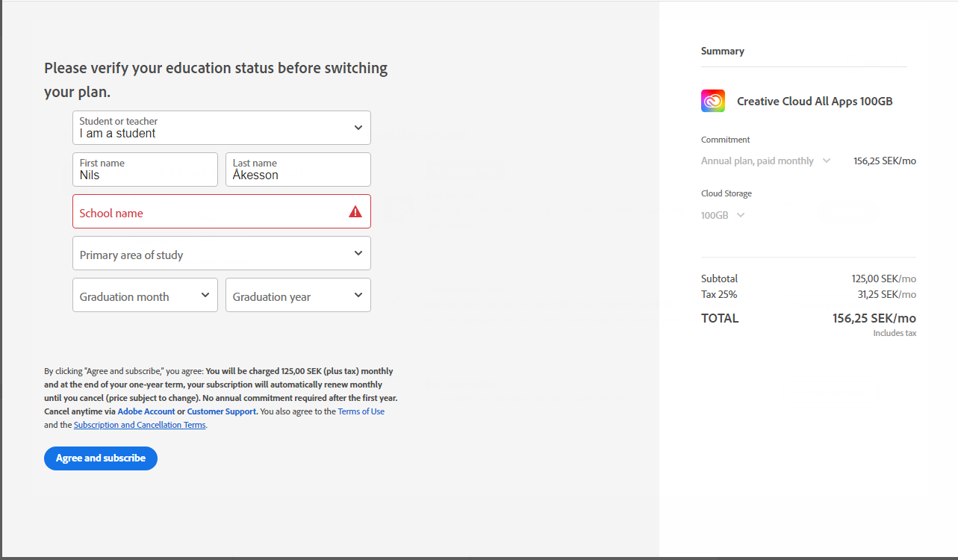The image size is (958, 560).
Task: Open the Student or teacher dropdown
Action: [221, 127]
